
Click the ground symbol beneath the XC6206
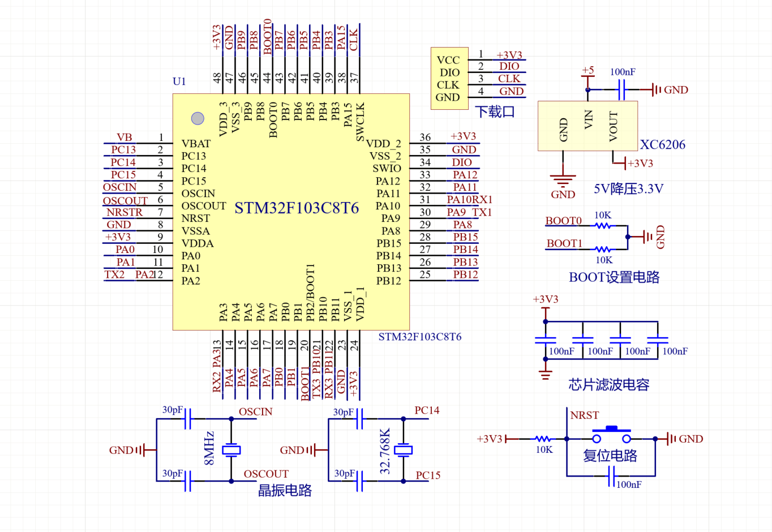563,181
